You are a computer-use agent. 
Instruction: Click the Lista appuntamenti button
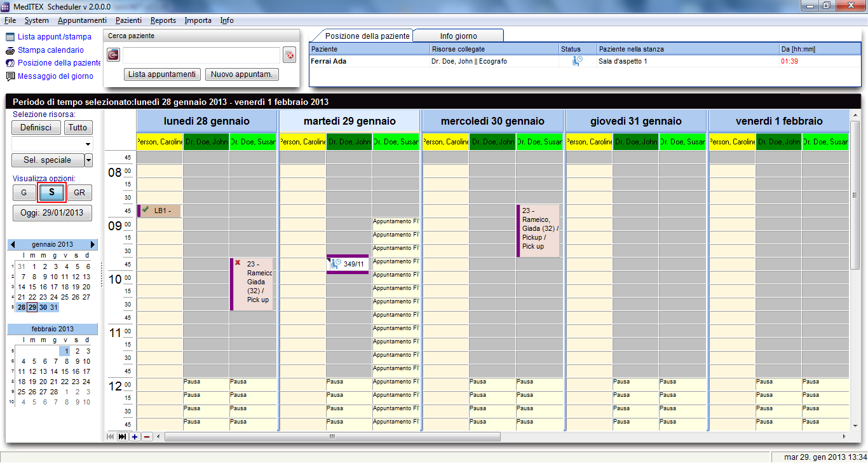[162, 74]
